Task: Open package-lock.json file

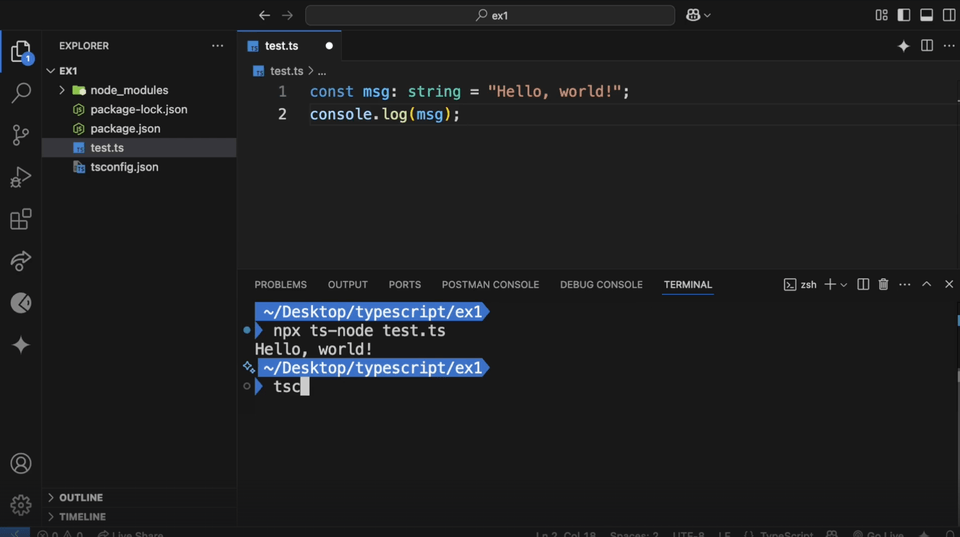Action: (139, 110)
